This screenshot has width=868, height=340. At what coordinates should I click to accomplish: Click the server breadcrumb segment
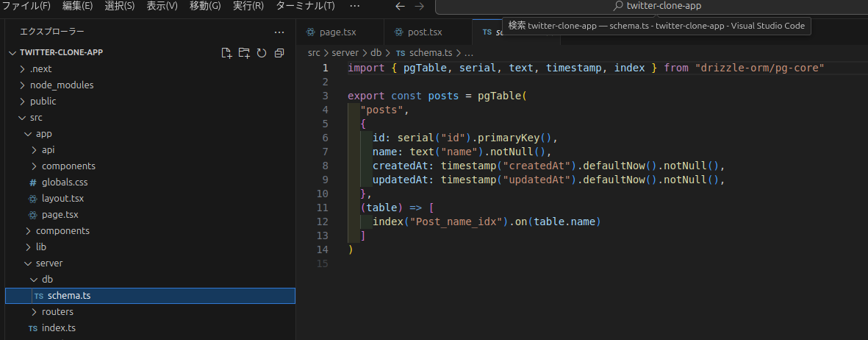[x=345, y=53]
